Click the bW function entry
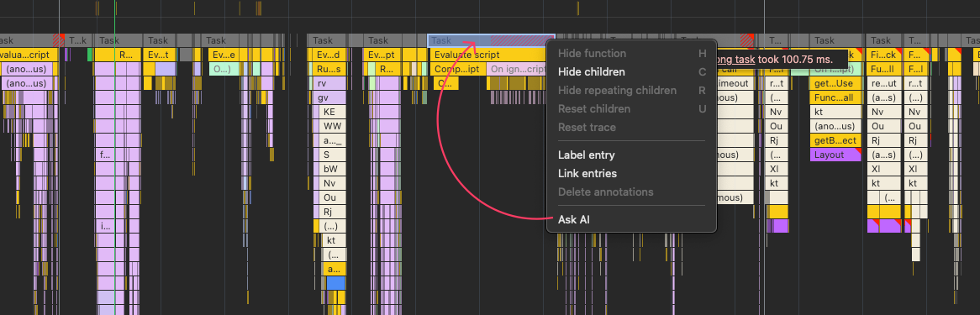This screenshot has width=980, height=315. tap(333, 169)
